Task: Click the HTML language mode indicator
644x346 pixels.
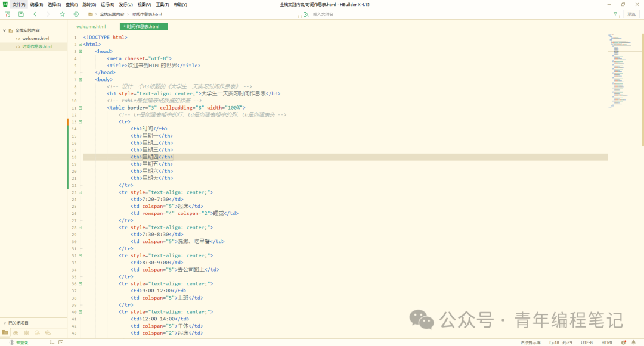Action: (x=607, y=342)
